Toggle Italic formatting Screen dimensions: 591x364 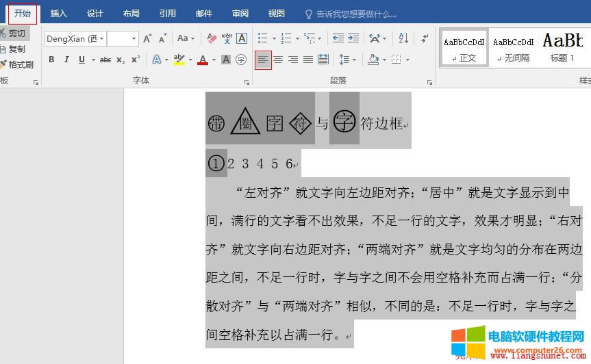66,60
